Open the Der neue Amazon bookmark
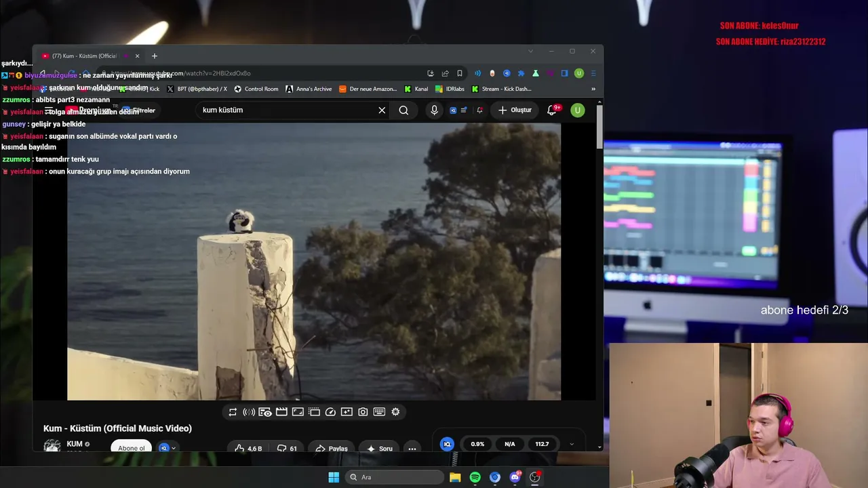This screenshot has height=488, width=868. (x=368, y=89)
